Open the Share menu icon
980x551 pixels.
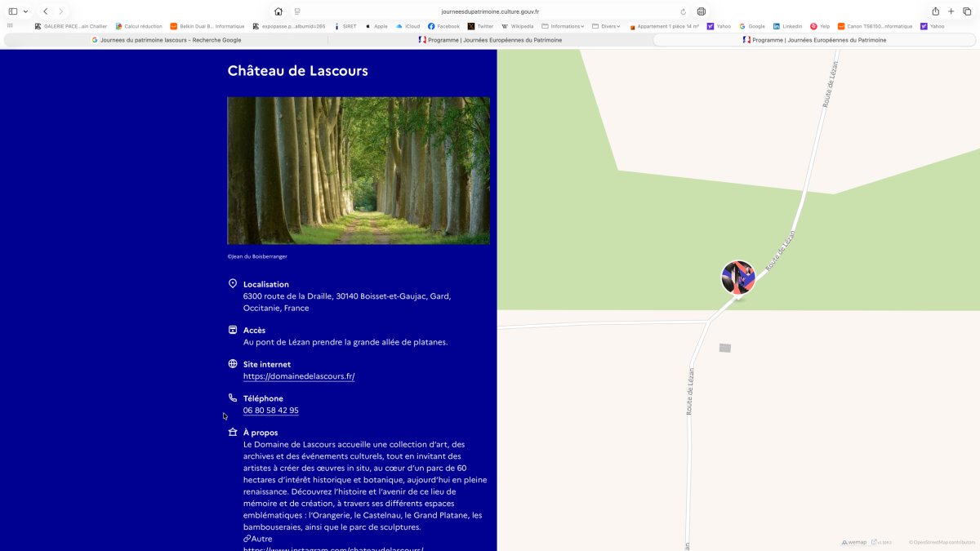(935, 11)
